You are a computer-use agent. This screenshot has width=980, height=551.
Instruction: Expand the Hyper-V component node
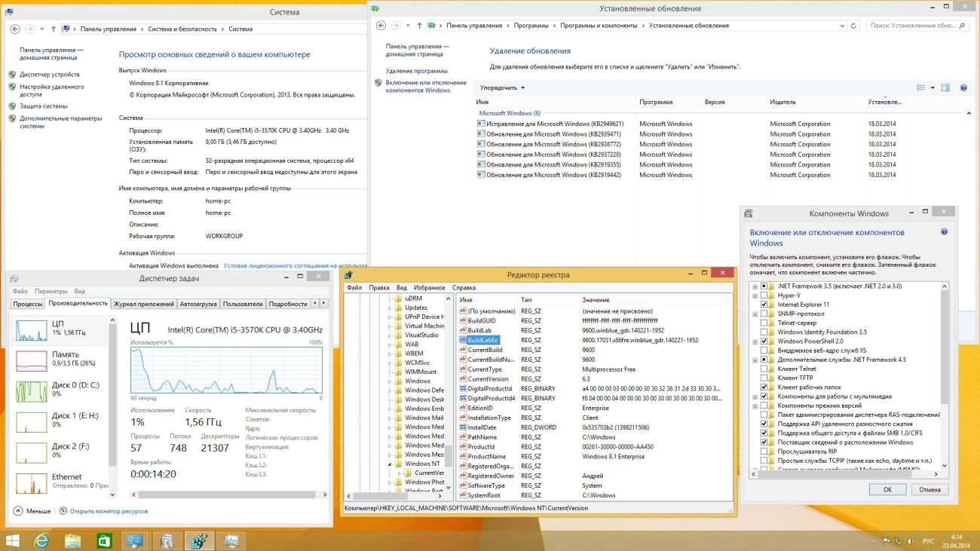click(755, 295)
